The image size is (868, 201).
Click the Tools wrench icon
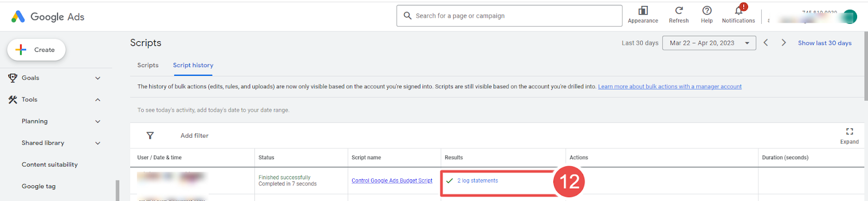(13, 100)
